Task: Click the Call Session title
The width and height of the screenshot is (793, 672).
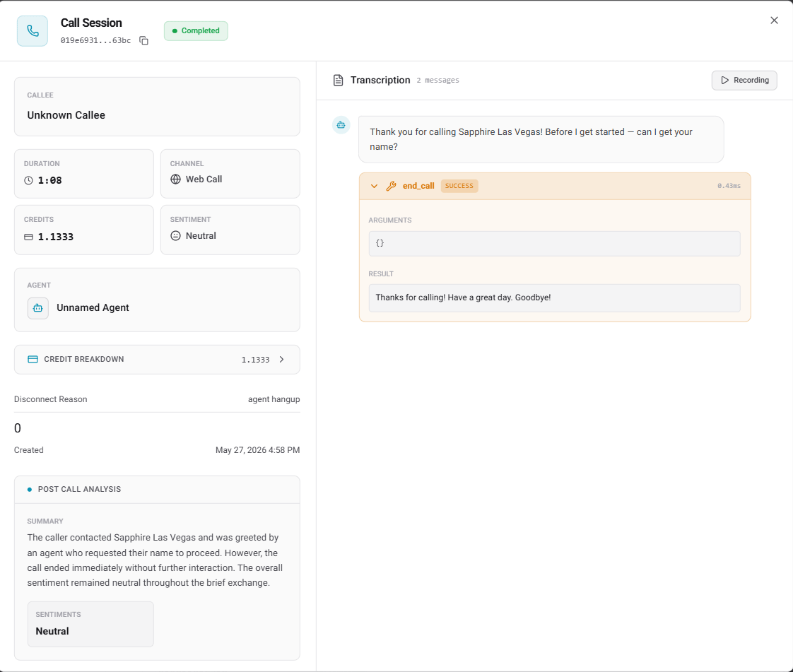Action: tap(91, 23)
